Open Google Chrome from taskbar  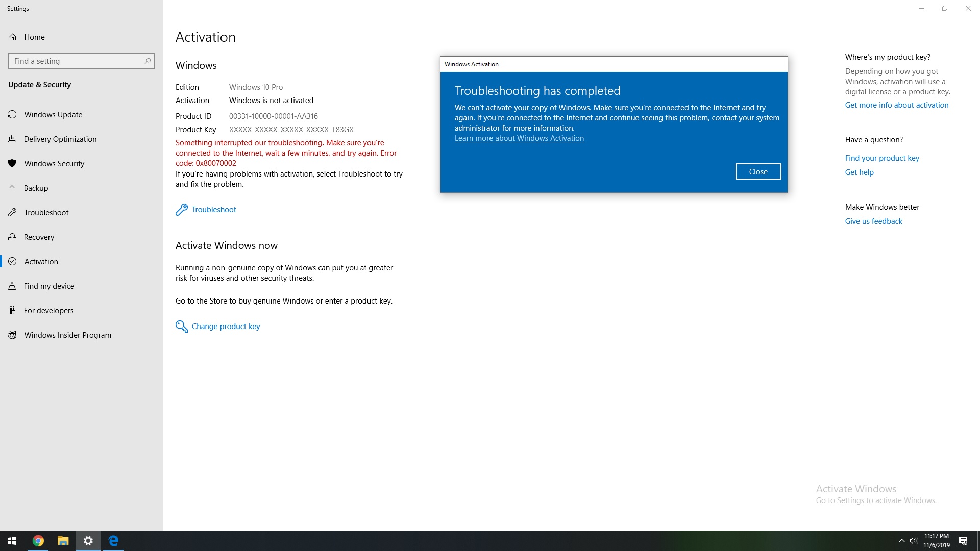pos(38,541)
